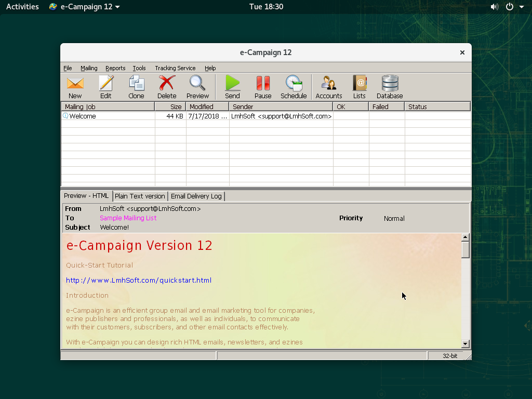The height and width of the screenshot is (399, 532).
Task: Open the Tools menu
Action: pos(139,68)
